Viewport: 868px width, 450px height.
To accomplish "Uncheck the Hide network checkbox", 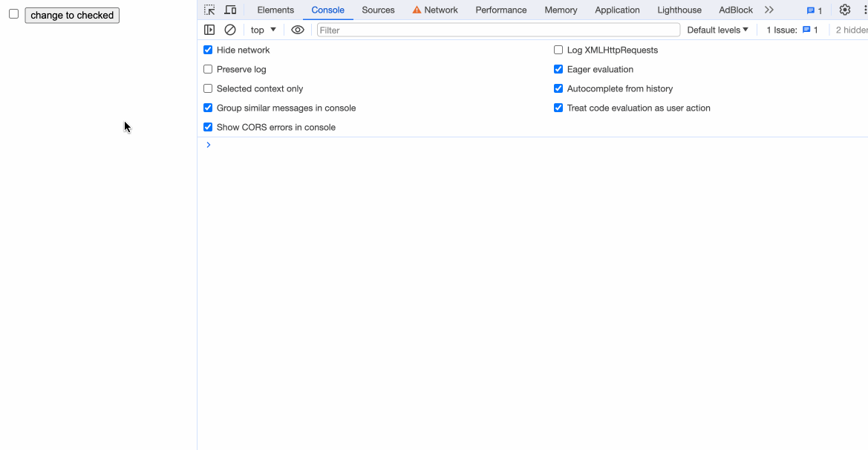I will 208,50.
